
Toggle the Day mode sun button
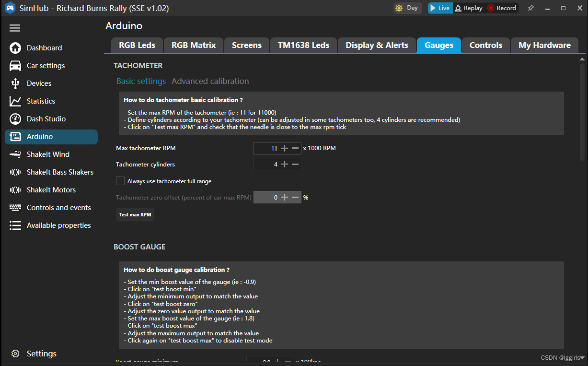click(x=407, y=8)
